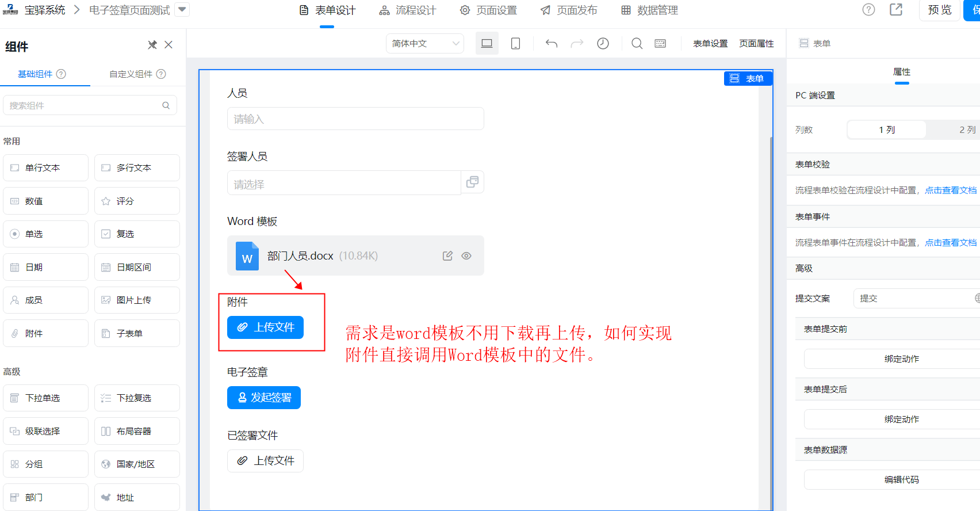Open the help question mark icon
The height and width of the screenshot is (511, 980).
coord(868,10)
